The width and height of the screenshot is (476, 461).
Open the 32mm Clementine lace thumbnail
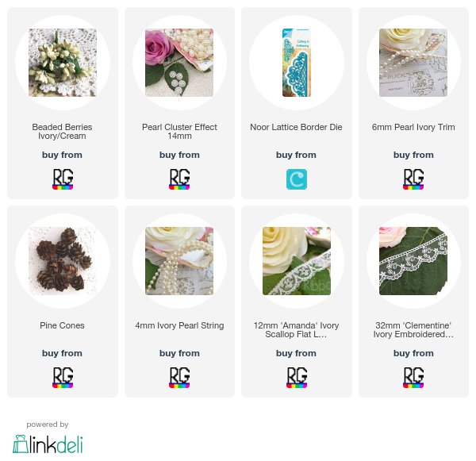[x=413, y=261]
